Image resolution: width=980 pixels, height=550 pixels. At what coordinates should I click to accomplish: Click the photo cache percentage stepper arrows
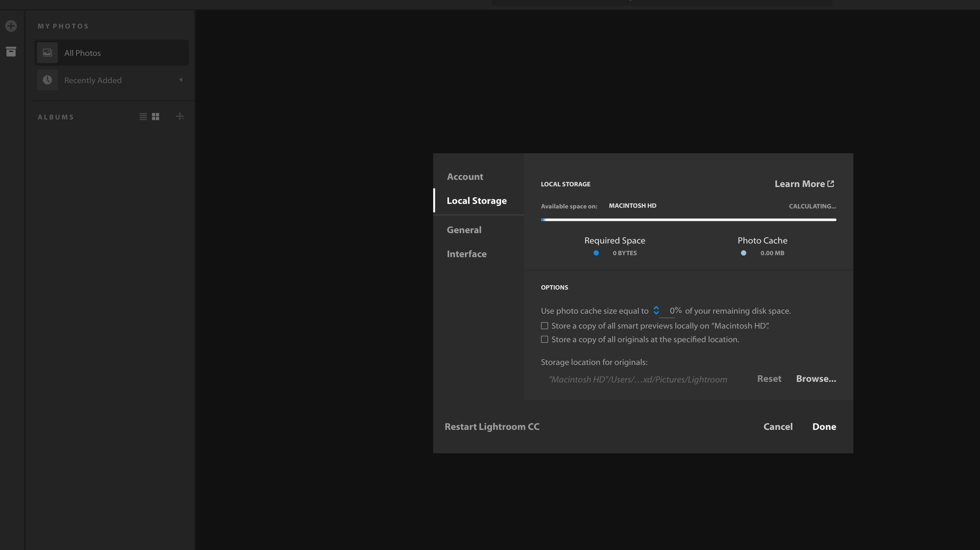[x=656, y=310]
